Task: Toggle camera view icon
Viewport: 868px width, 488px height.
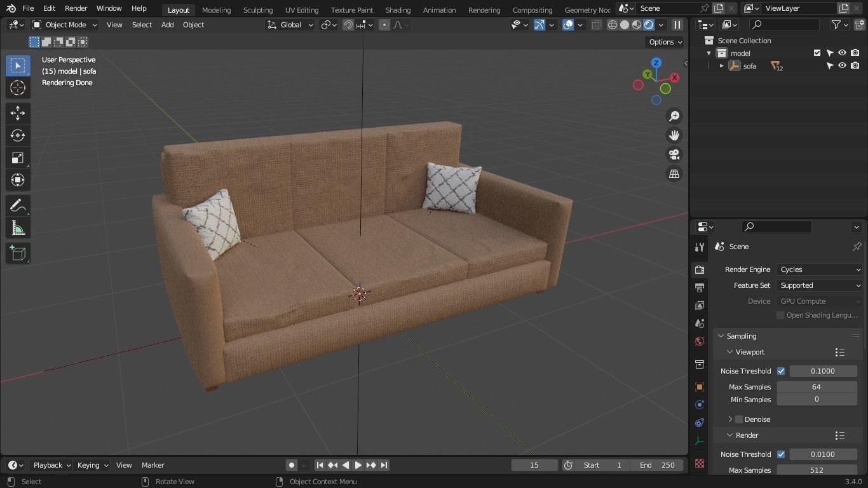Action: pos(674,154)
